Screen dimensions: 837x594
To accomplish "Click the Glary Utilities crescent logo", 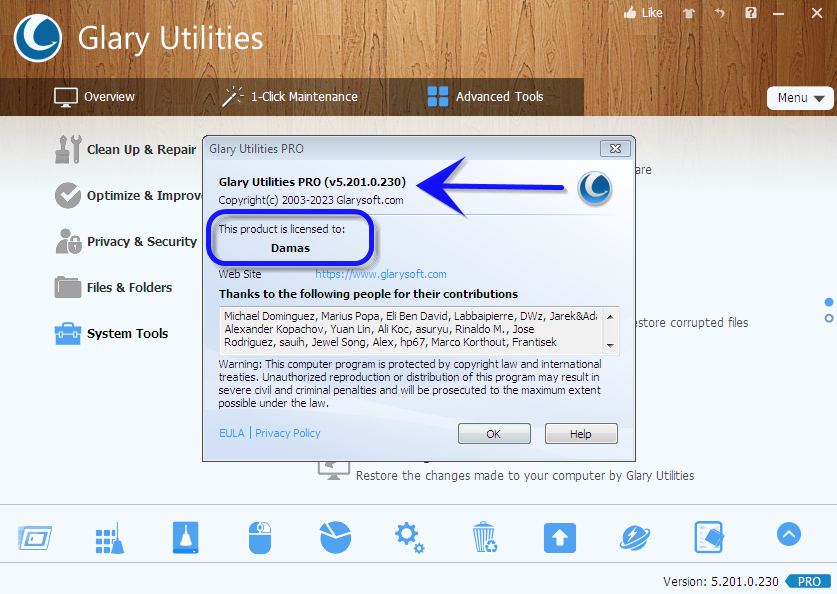I will point(38,38).
